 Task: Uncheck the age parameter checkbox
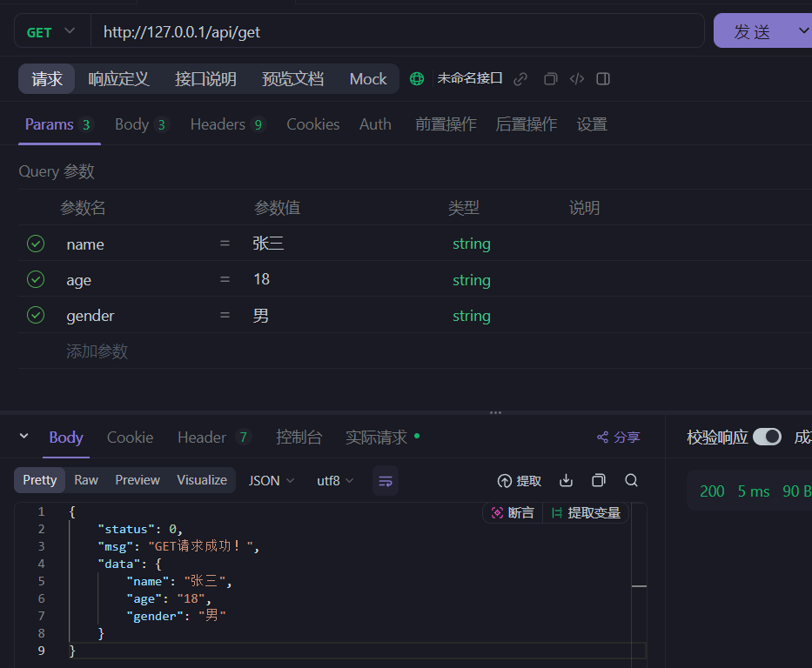(x=36, y=279)
